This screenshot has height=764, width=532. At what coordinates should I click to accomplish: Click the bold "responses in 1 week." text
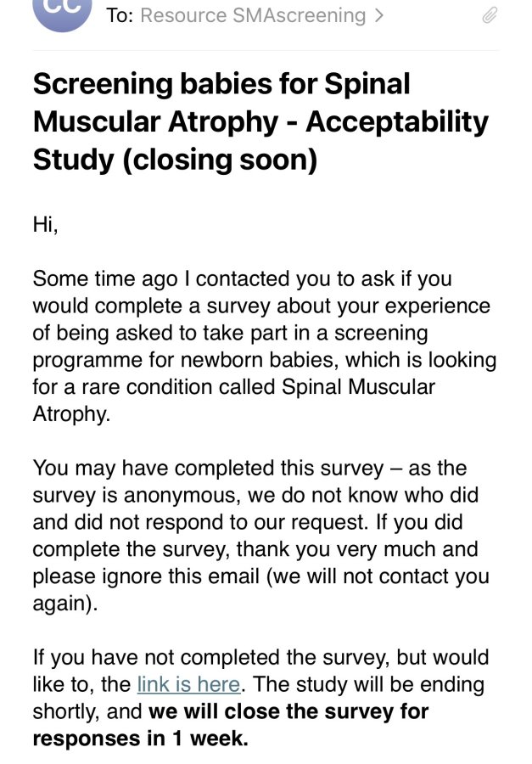(x=140, y=739)
